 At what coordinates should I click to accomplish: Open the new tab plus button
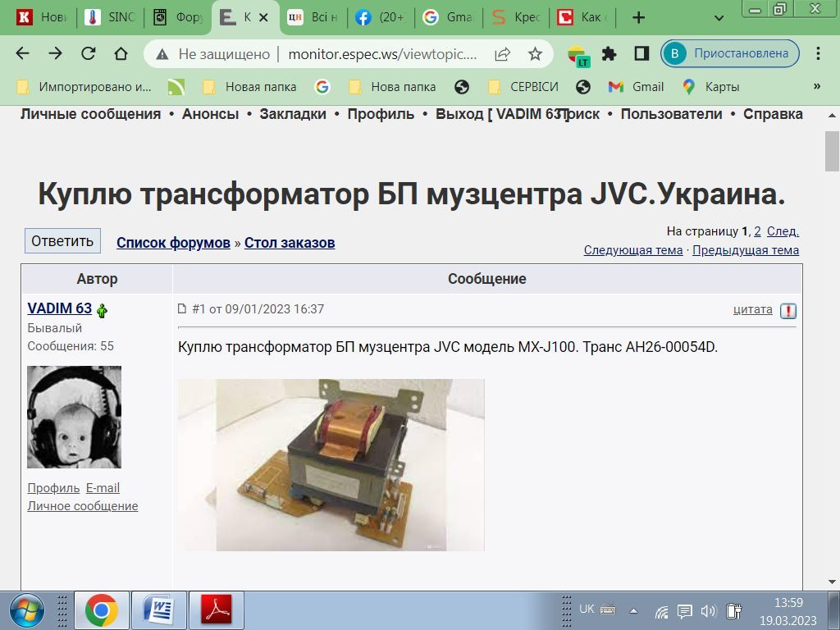639,17
